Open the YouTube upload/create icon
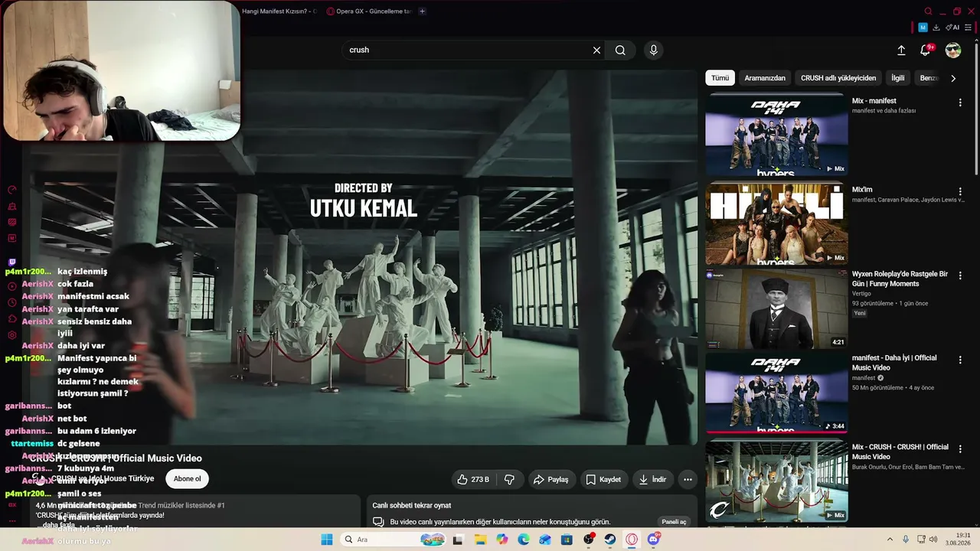The height and width of the screenshot is (551, 980). pyautogui.click(x=901, y=51)
